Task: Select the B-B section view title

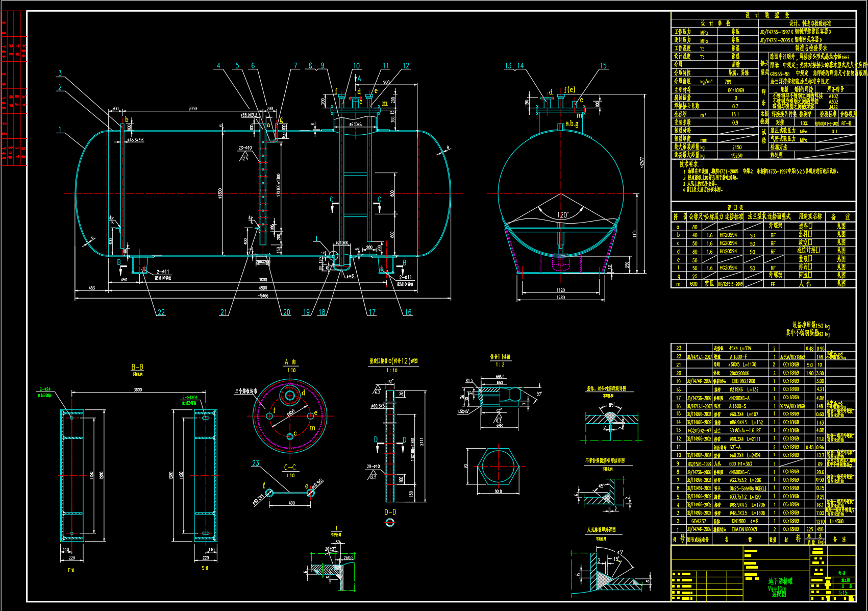Action: 137,367
